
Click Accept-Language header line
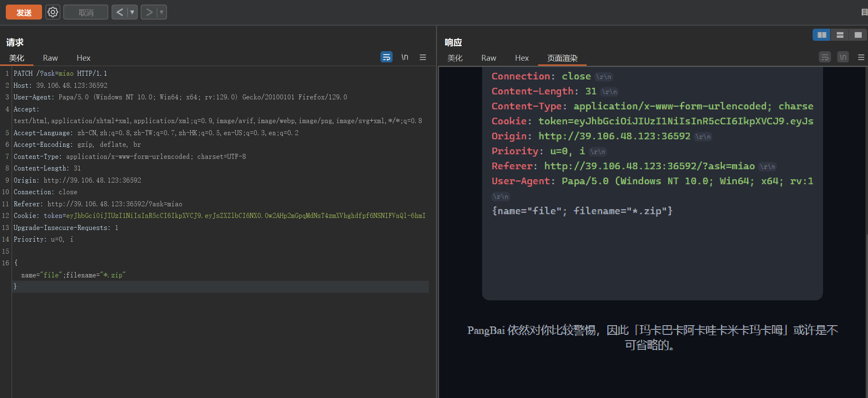click(156, 133)
